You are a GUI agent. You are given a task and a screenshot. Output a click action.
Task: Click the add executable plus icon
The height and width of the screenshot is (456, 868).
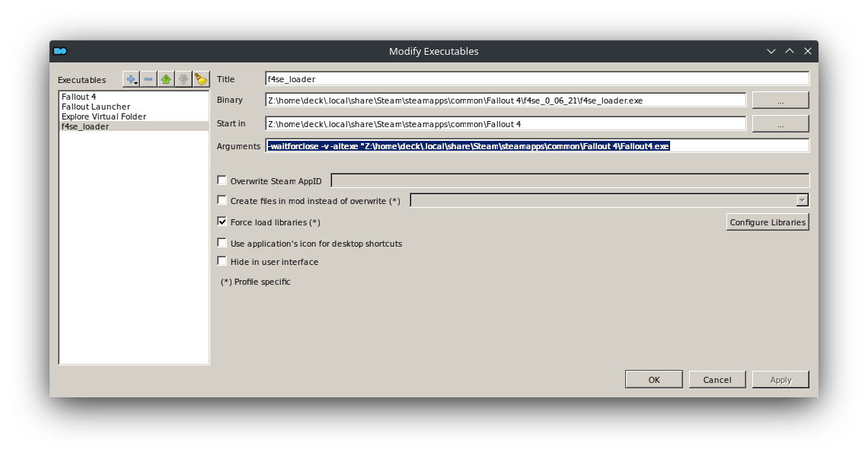coord(131,80)
